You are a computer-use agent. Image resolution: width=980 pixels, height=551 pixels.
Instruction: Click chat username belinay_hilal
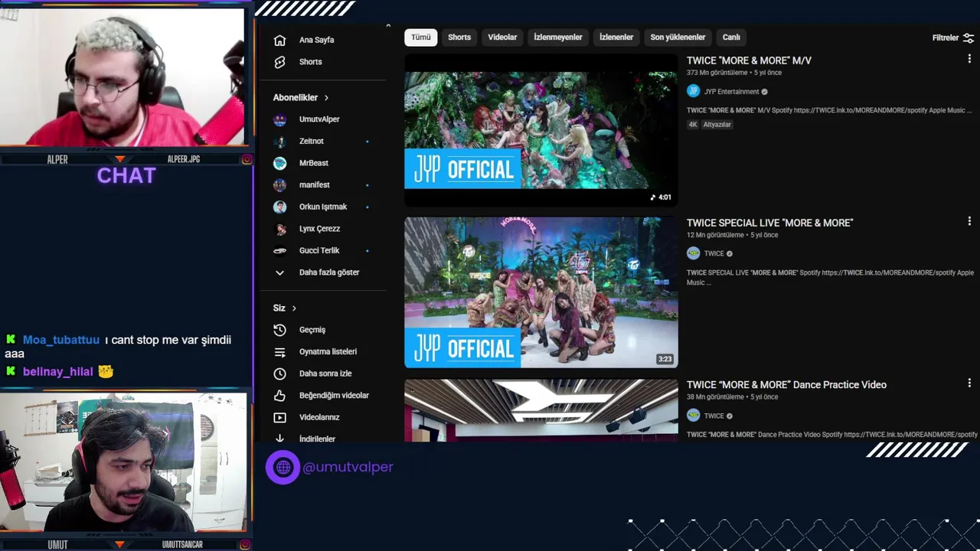[58, 372]
